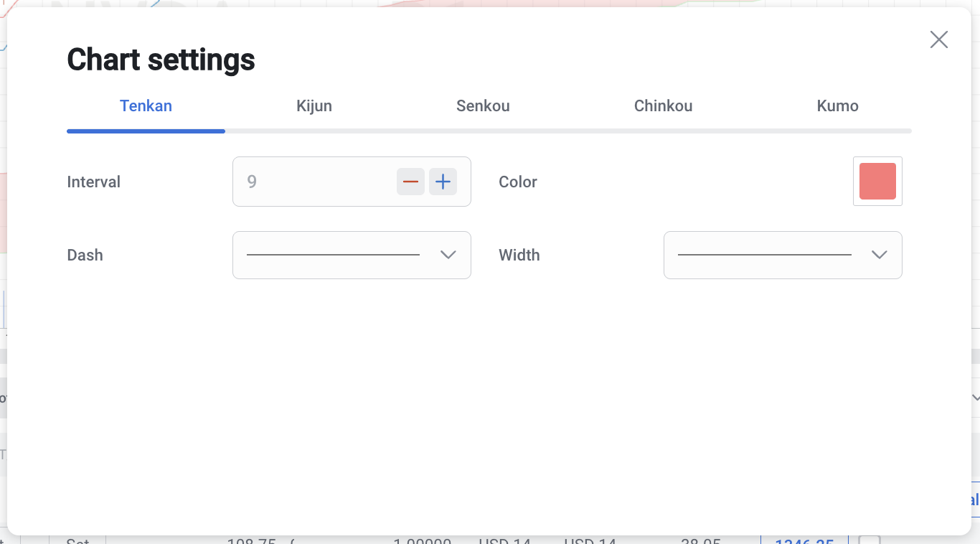Select the Senkou tab

(x=483, y=106)
